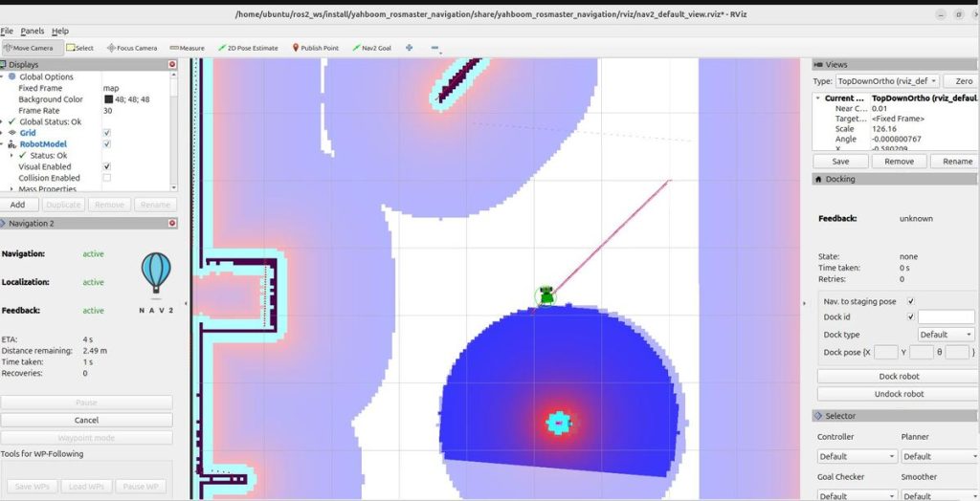980x501 pixels.
Task: Toggle the Dock id checkbox
Action: click(x=911, y=316)
